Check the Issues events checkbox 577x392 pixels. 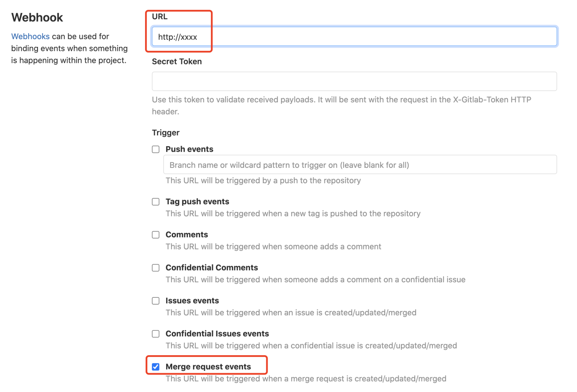click(156, 301)
